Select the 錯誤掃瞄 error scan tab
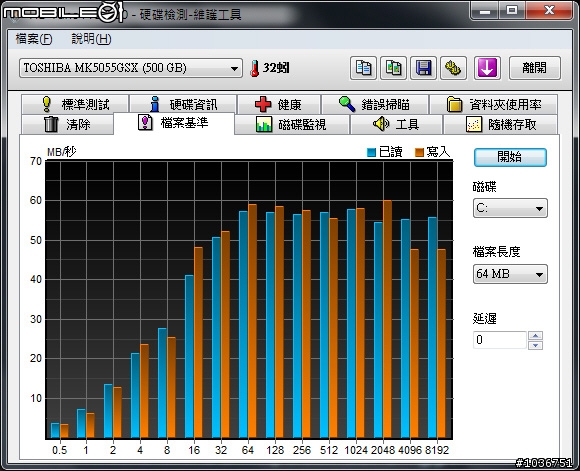Viewport: 580px width, 471px height. [375, 104]
